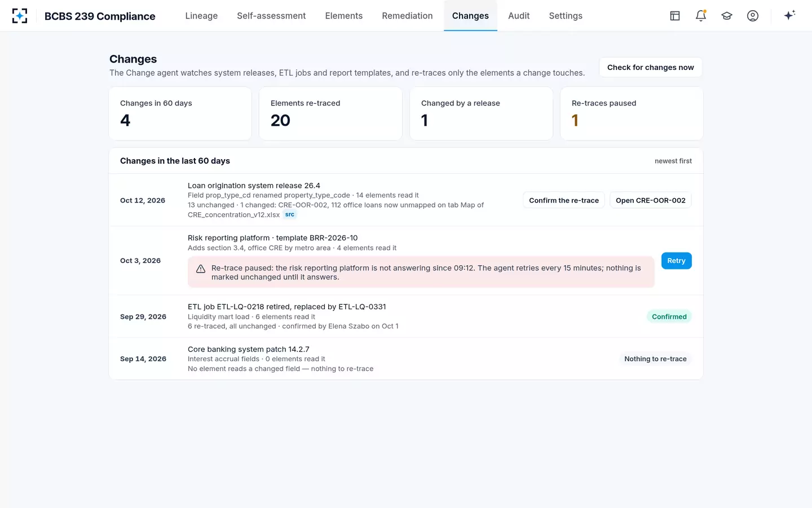812x508 pixels.
Task: Click the Re-traces paused card
Action: coord(632,113)
